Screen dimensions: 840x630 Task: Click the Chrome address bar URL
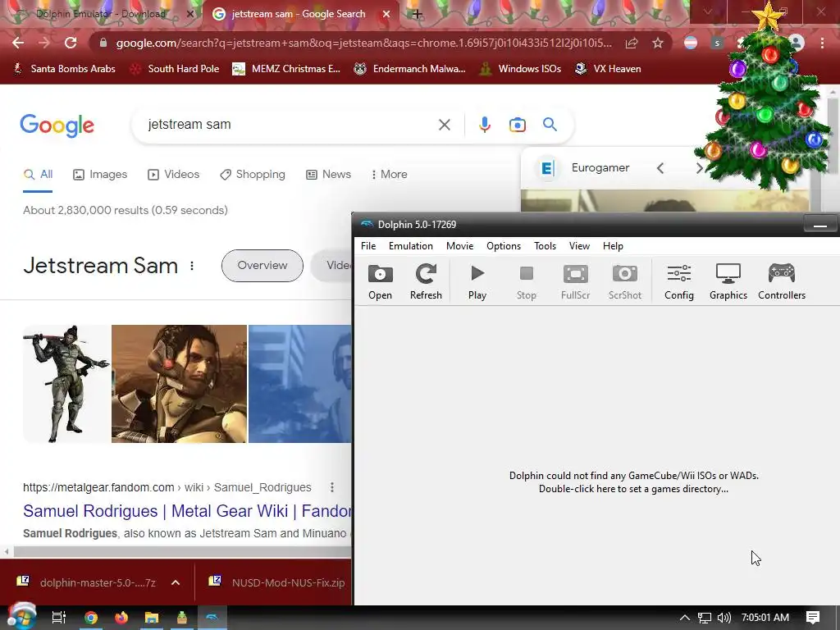tap(363, 43)
